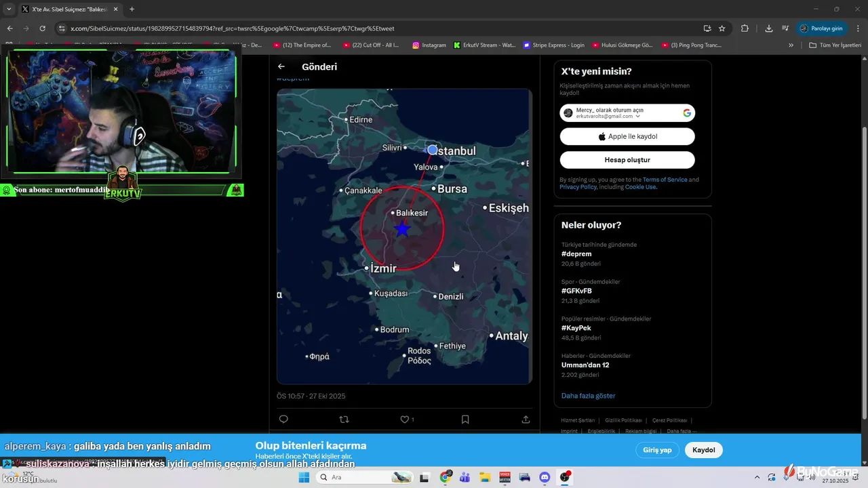Click the site information icon in address bar
868x488 pixels.
[62, 28]
